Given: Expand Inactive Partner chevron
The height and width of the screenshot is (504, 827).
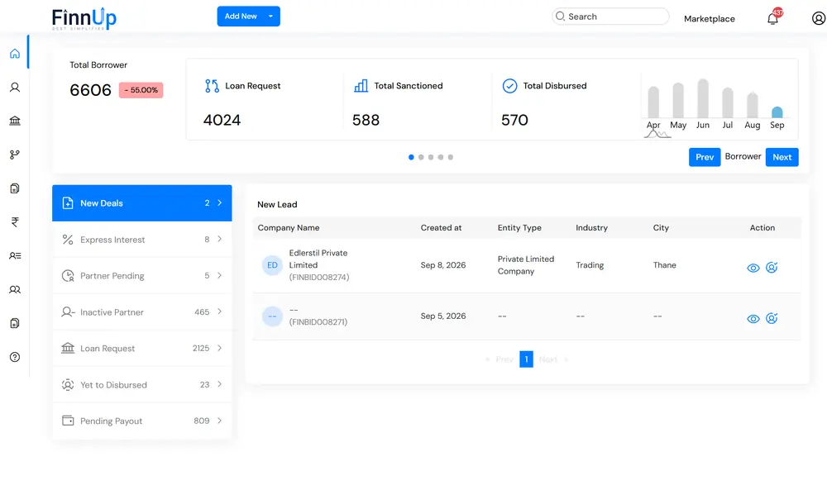Looking at the screenshot, I should pos(219,311).
